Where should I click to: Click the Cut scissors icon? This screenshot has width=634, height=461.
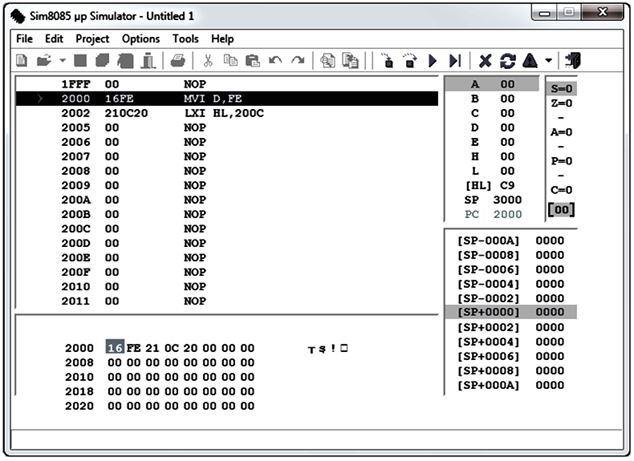(x=208, y=61)
